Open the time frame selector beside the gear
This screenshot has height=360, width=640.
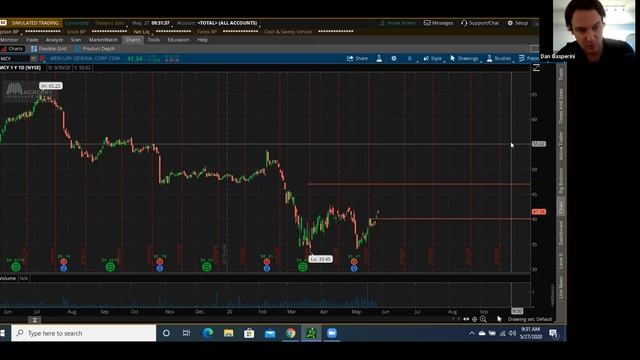pos(410,58)
